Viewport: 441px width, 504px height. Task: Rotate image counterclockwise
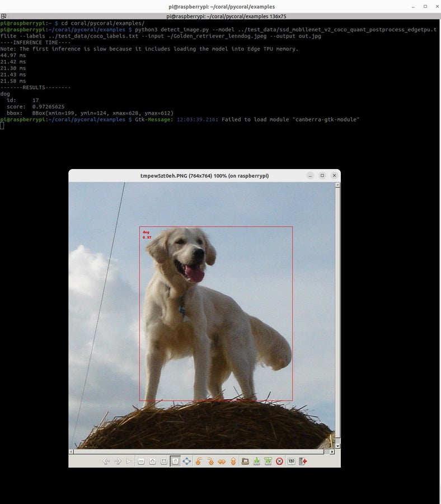(x=199, y=461)
